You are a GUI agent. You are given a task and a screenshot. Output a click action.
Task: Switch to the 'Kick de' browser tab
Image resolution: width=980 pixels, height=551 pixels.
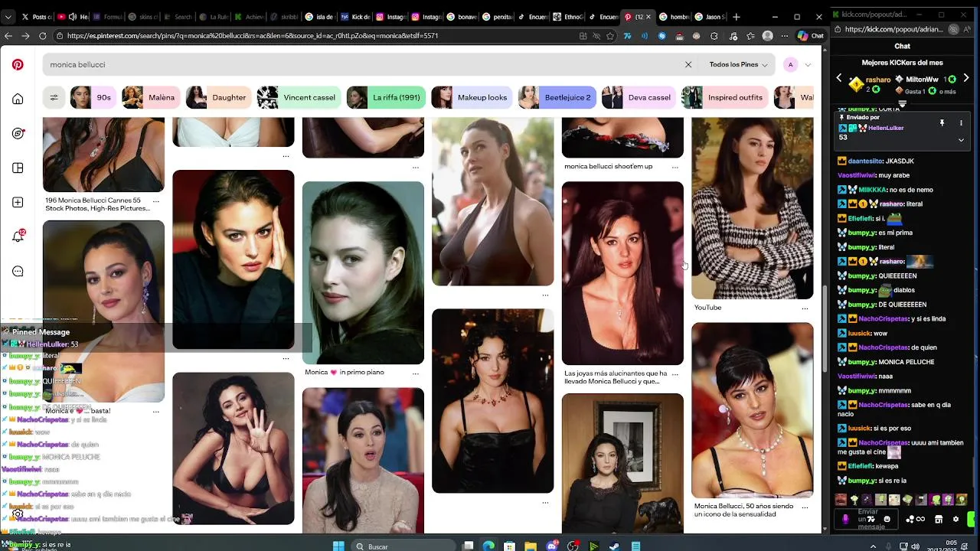click(354, 16)
